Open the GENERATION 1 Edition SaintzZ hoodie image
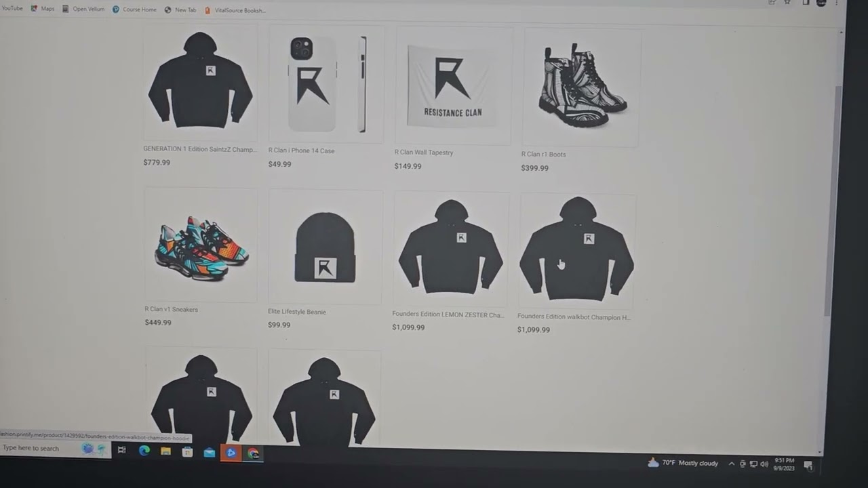Viewport: 868px width, 488px height. click(x=201, y=81)
